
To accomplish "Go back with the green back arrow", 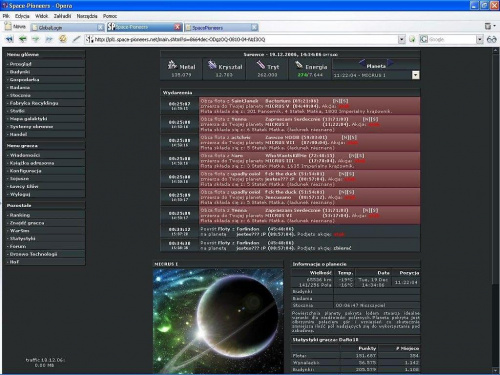I will coord(23,39).
